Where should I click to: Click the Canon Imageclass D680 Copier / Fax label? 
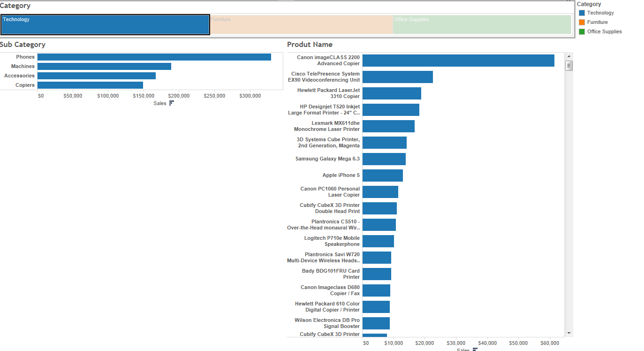[331, 290]
